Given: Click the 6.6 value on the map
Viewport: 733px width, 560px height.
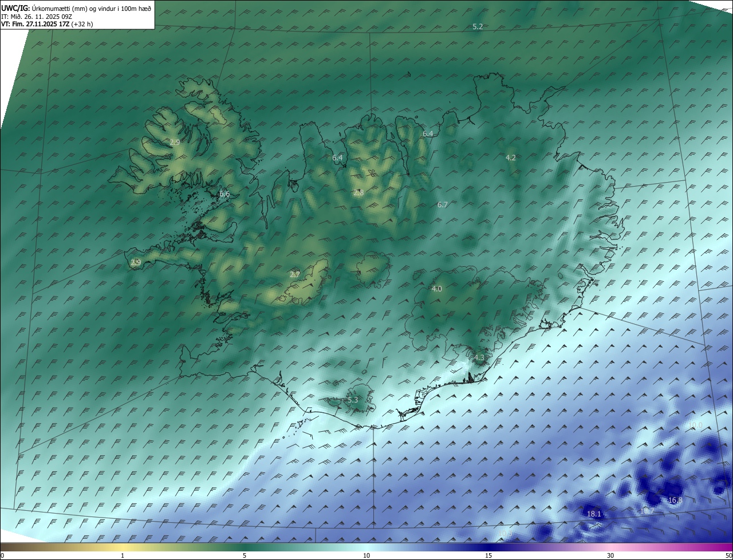Looking at the screenshot, I should pyautogui.click(x=224, y=194).
